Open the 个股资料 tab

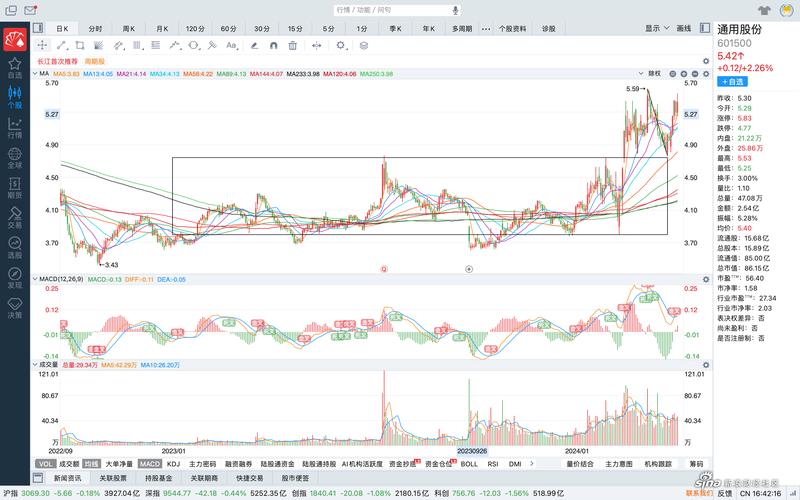click(x=514, y=29)
